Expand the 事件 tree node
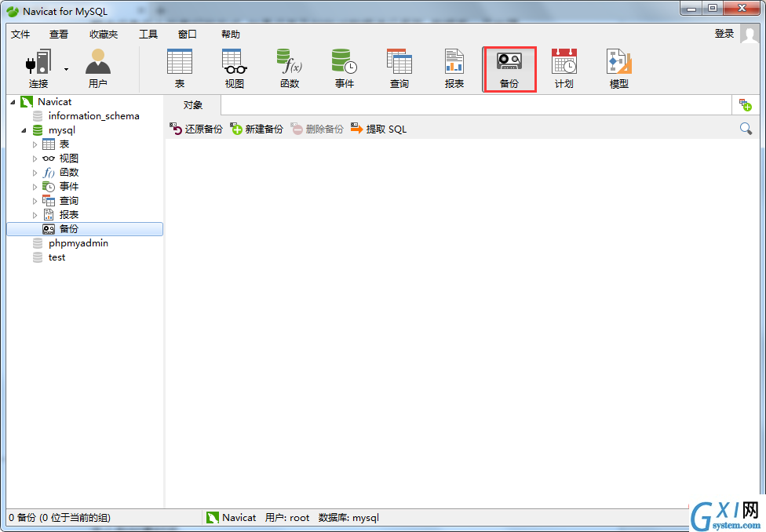 pos(35,187)
